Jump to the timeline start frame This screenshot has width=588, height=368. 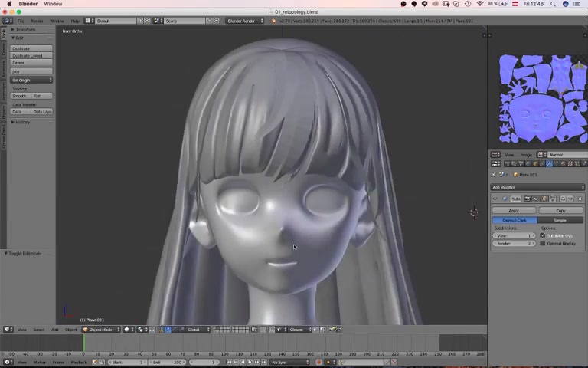pos(229,363)
